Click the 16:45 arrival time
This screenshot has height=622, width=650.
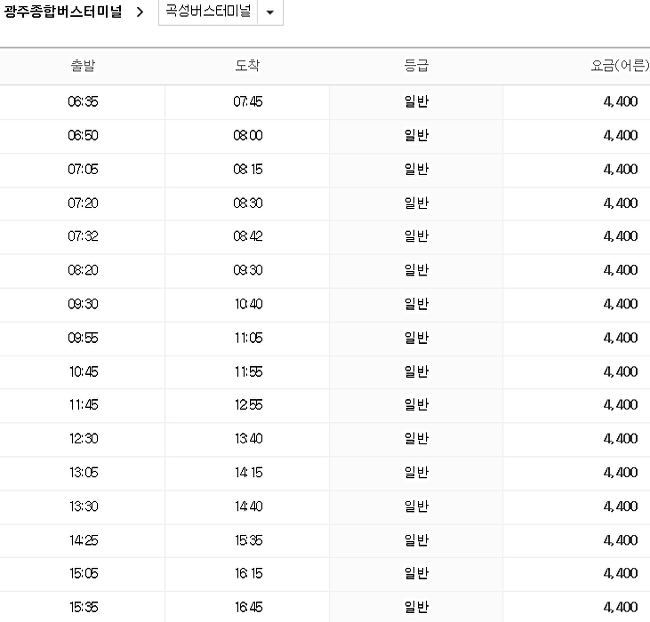click(249, 607)
